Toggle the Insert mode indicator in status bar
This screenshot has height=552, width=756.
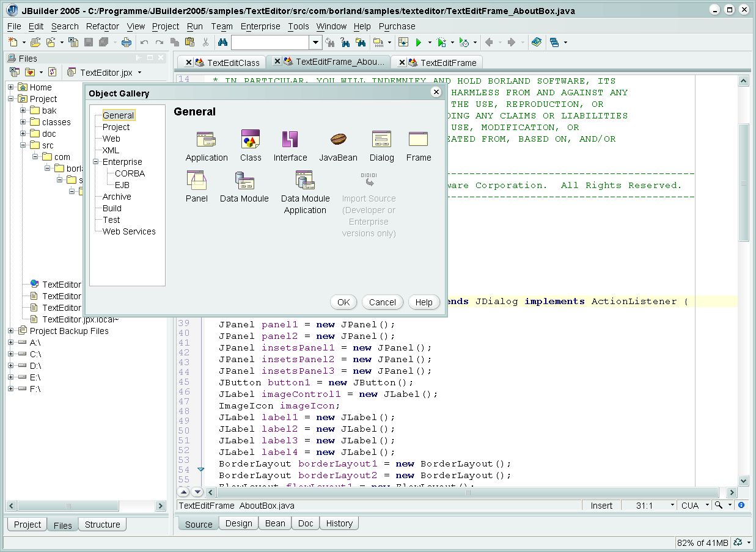(x=601, y=506)
